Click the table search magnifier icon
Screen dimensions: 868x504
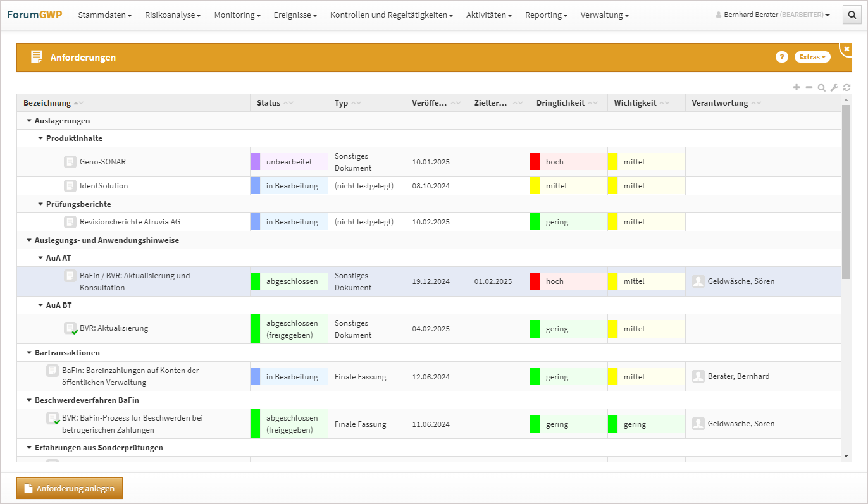(821, 88)
